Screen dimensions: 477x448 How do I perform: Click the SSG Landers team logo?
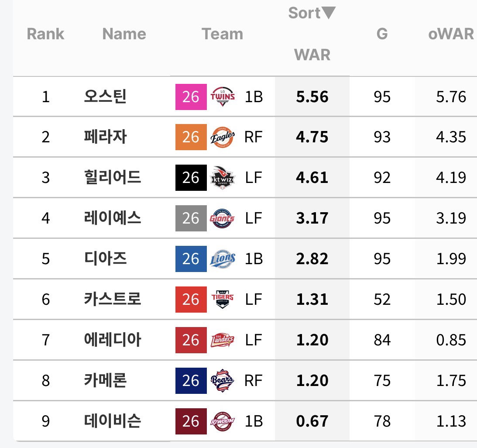(x=223, y=340)
